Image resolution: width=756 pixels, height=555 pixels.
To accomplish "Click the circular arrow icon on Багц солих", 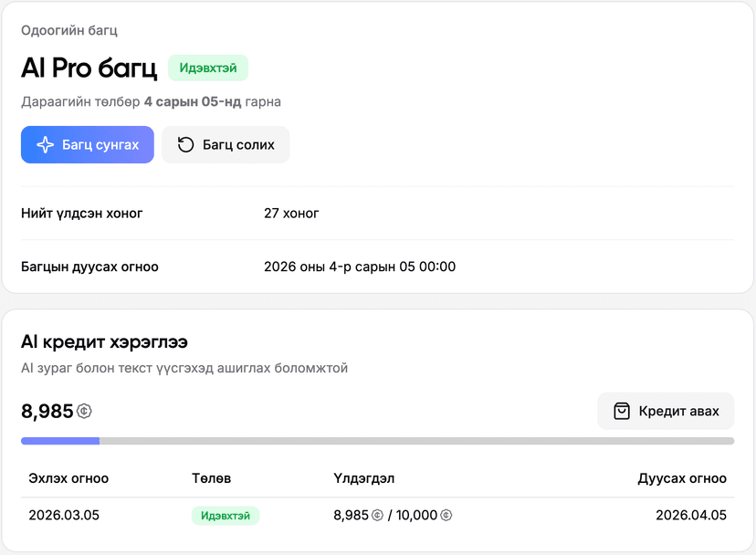I will [185, 145].
